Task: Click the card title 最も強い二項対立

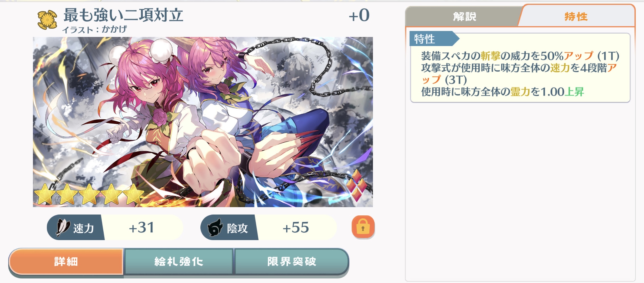Action: coord(123,15)
